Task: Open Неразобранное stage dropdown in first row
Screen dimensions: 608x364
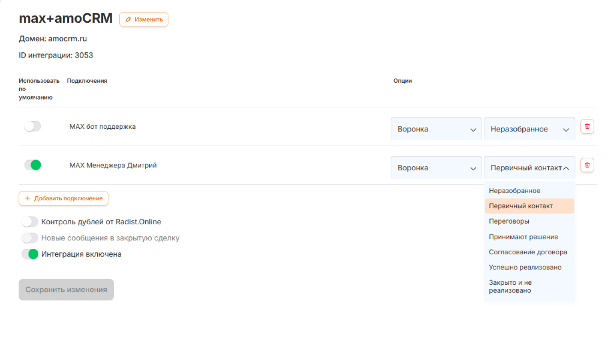Action: (529, 129)
